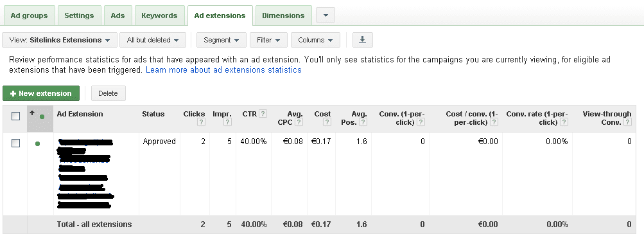Open the Impr. column help icon
This screenshot has height=238, width=644.
227,122
